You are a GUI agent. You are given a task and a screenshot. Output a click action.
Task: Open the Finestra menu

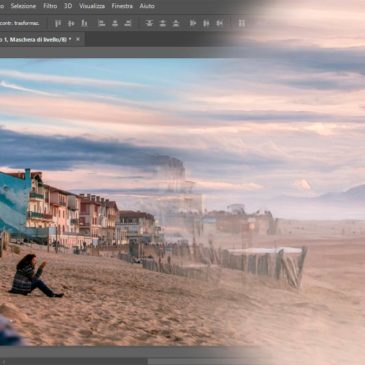click(x=122, y=6)
